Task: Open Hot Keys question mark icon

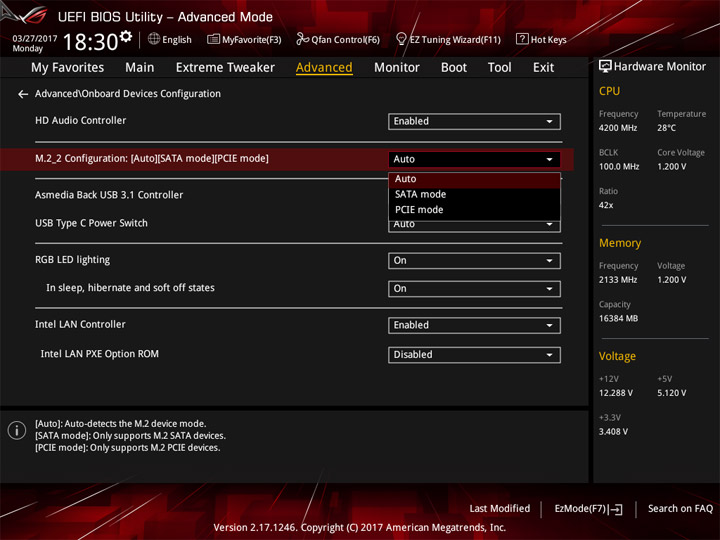Action: point(522,39)
